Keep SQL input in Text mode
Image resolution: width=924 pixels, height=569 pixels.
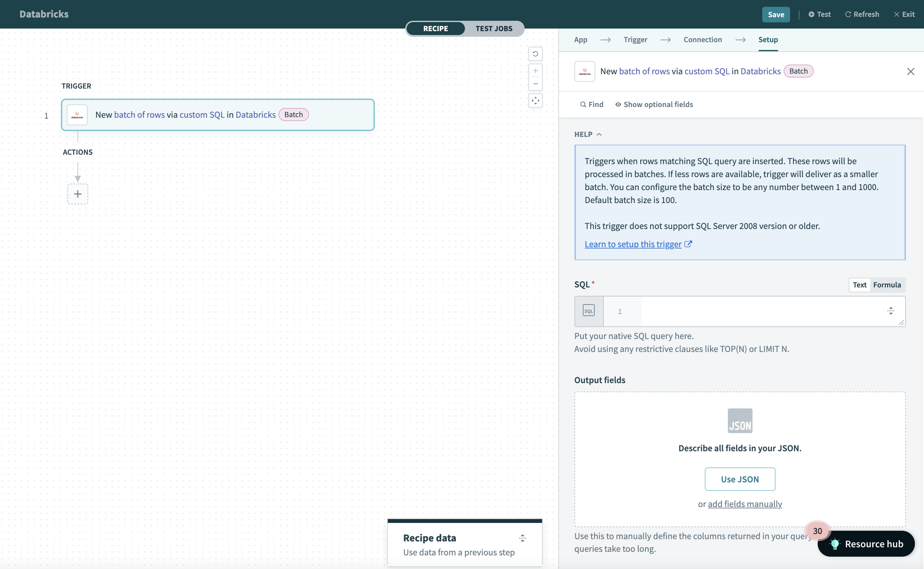(x=860, y=285)
